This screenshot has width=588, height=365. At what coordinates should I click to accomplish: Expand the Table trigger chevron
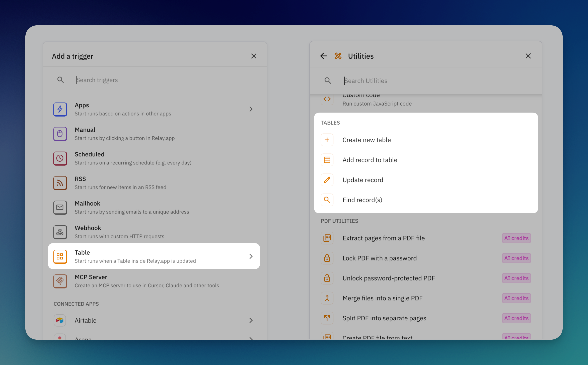coord(251,256)
